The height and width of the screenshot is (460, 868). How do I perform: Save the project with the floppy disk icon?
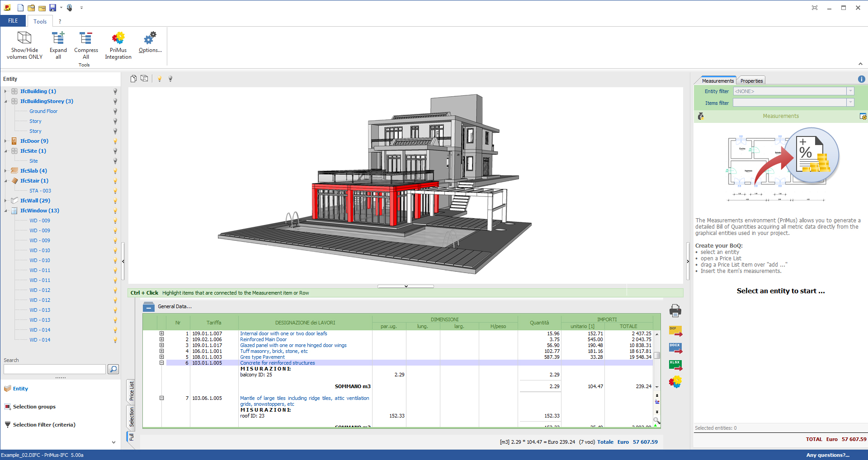click(53, 8)
